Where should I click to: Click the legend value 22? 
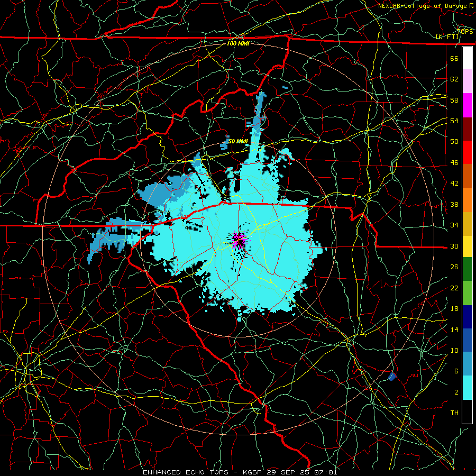(x=454, y=288)
